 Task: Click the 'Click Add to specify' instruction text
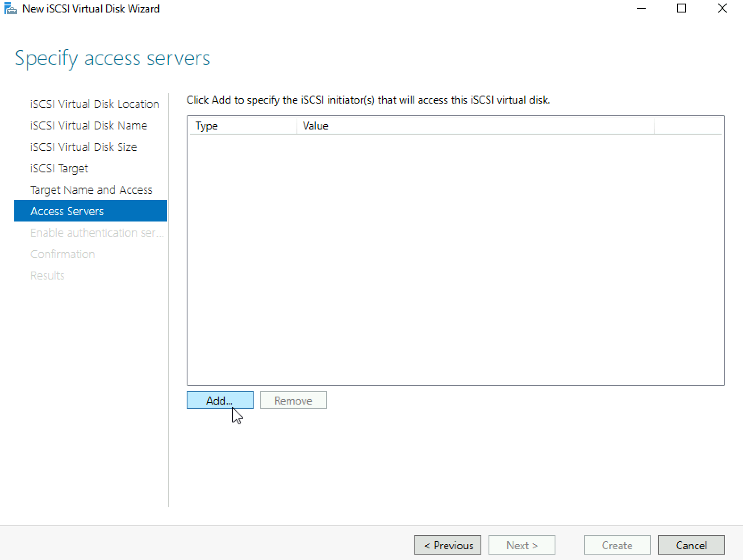point(368,100)
